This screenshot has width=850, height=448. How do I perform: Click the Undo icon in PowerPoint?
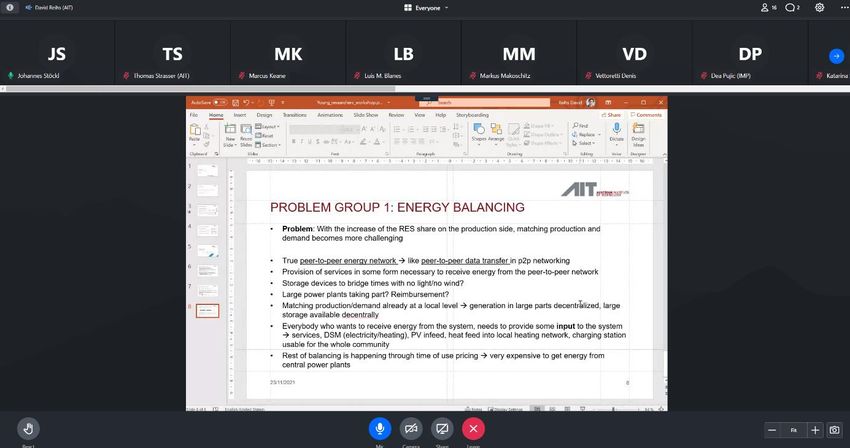[x=246, y=103]
